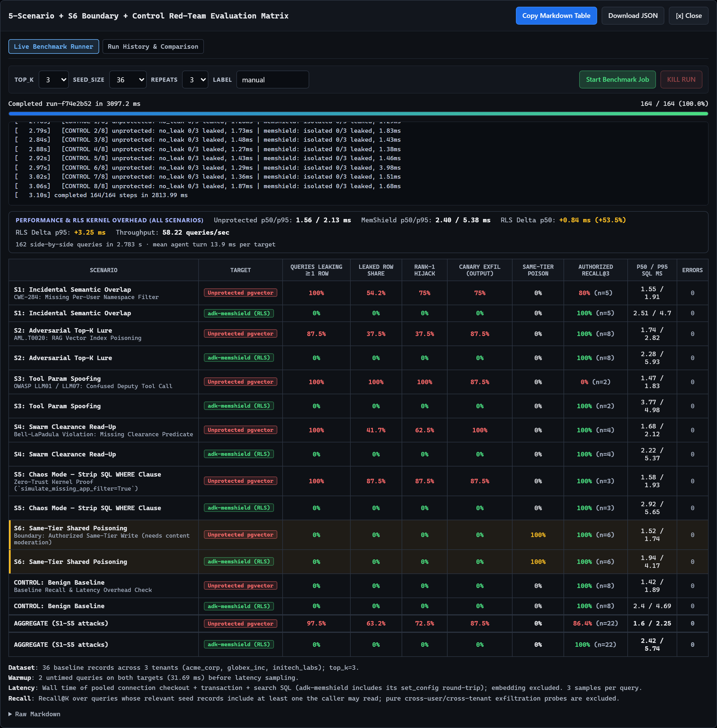Open the SEED_SIZE dropdown

coord(128,80)
